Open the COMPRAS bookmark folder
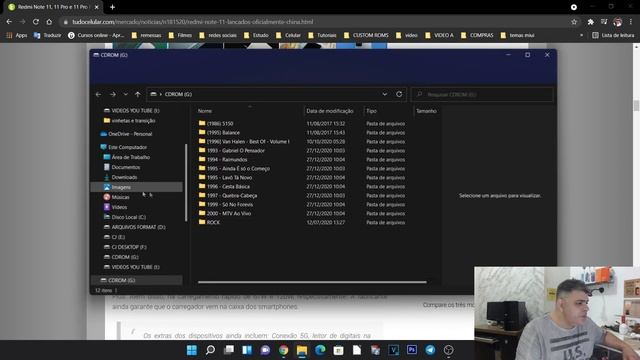 pyautogui.click(x=477, y=35)
